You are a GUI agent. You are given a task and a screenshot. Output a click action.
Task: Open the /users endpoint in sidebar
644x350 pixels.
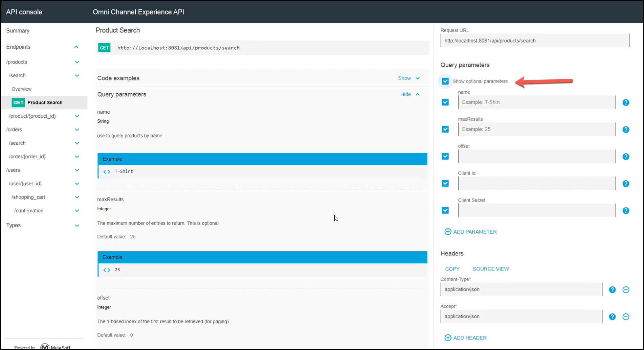point(13,170)
